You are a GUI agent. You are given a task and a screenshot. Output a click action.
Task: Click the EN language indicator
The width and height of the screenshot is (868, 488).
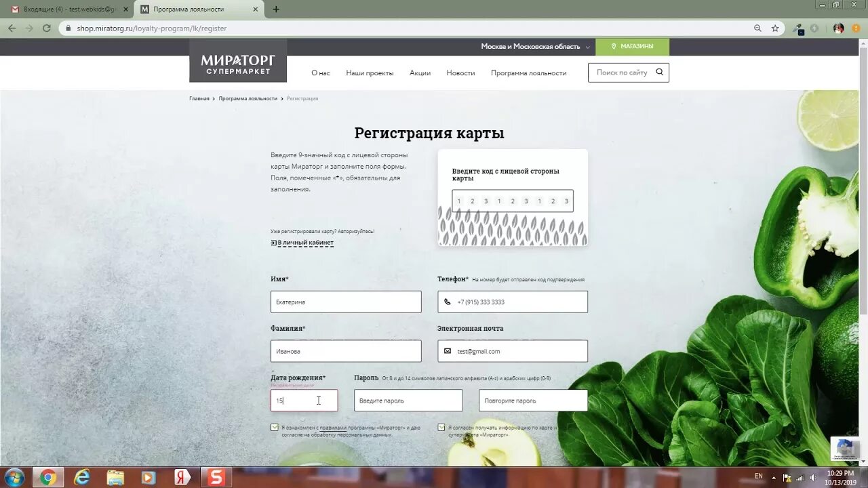[x=758, y=476]
